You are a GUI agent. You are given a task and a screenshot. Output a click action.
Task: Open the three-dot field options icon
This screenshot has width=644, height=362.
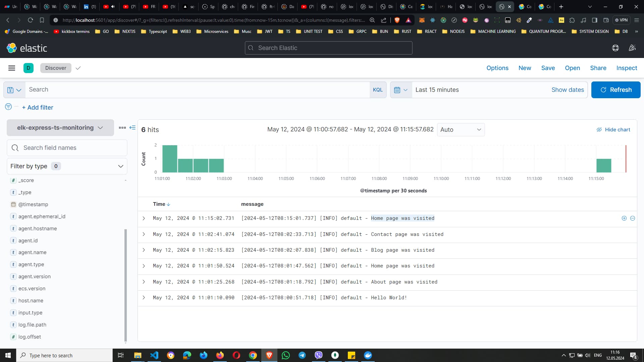click(x=122, y=128)
